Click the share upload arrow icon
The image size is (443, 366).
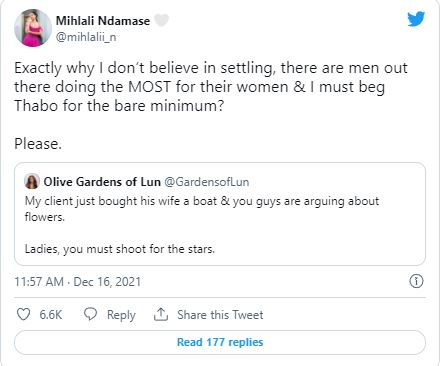click(x=161, y=314)
